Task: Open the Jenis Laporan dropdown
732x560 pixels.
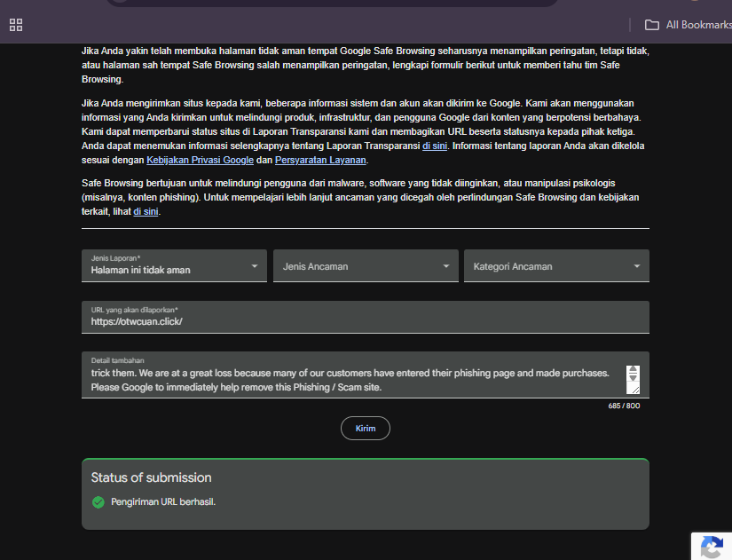Action: pos(174,265)
